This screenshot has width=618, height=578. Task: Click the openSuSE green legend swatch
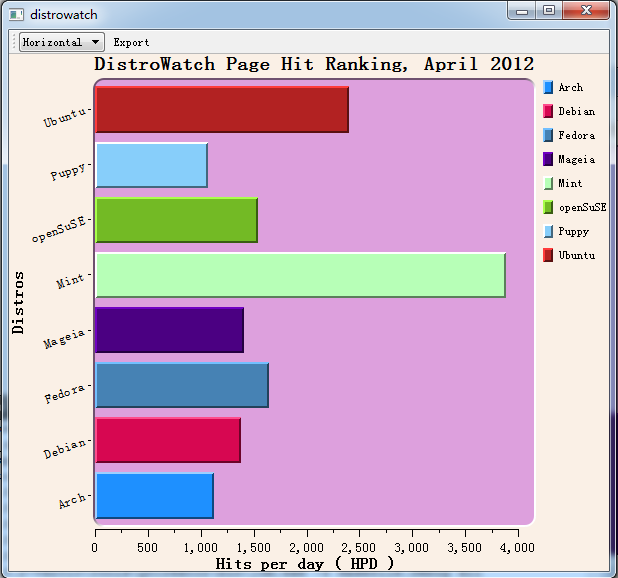click(x=548, y=208)
